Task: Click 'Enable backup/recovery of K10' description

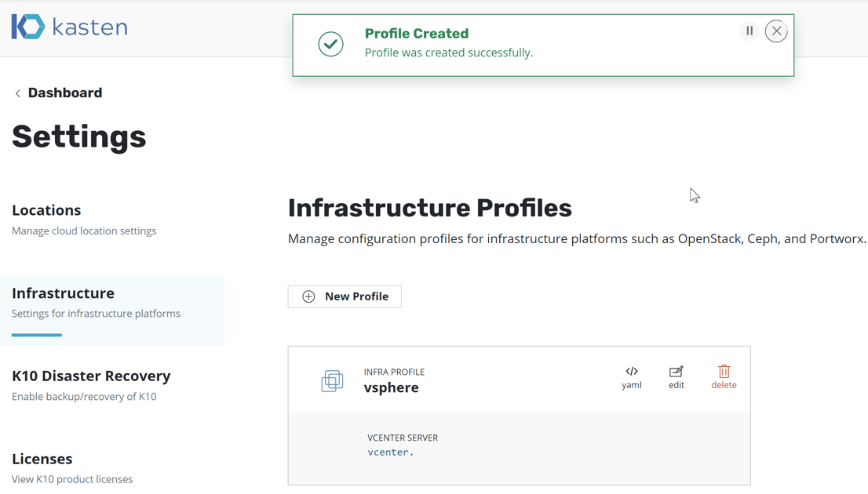Action: tap(84, 397)
